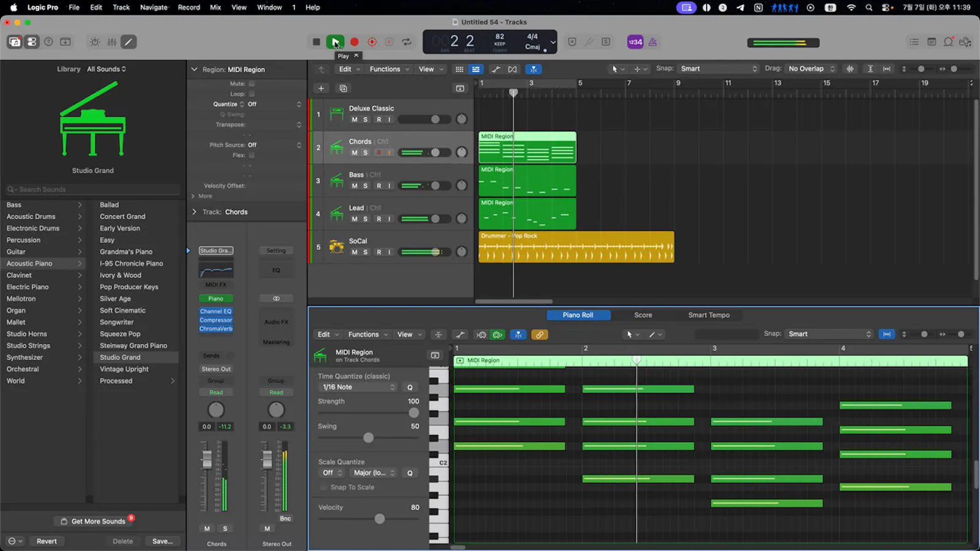
Task: Open the Library panel button
Action: 14,42
